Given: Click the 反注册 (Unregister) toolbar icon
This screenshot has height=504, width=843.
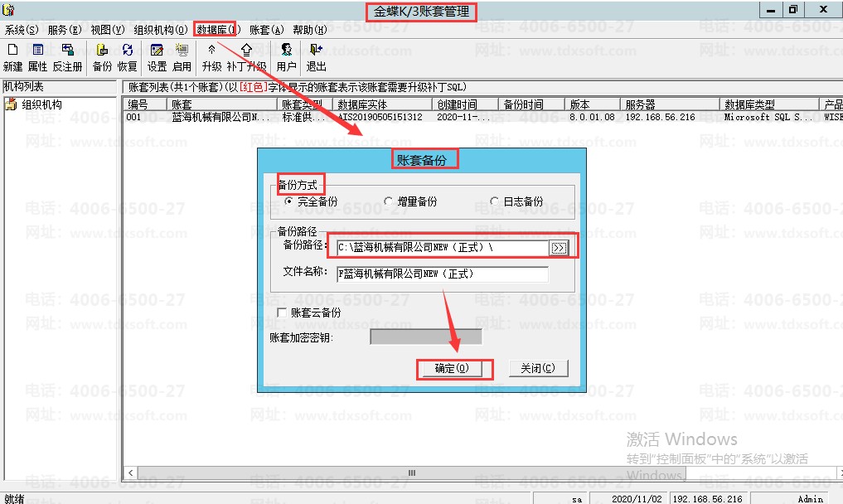Looking at the screenshot, I should 68,50.
